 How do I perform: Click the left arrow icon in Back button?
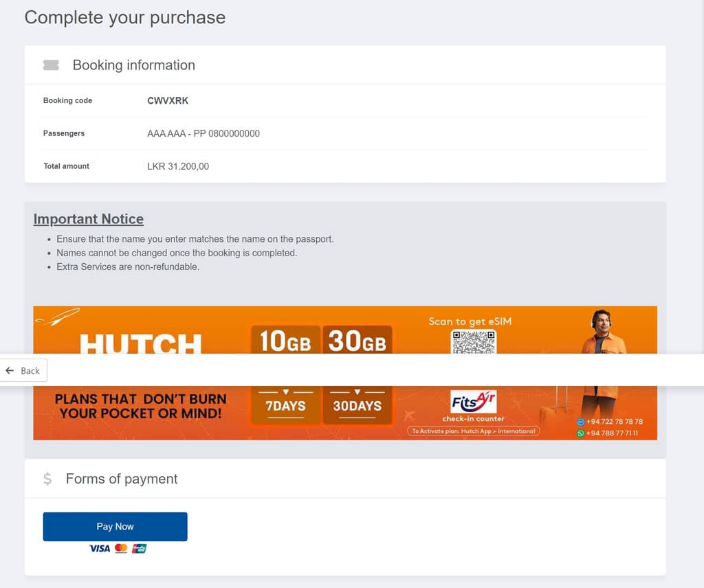point(10,370)
